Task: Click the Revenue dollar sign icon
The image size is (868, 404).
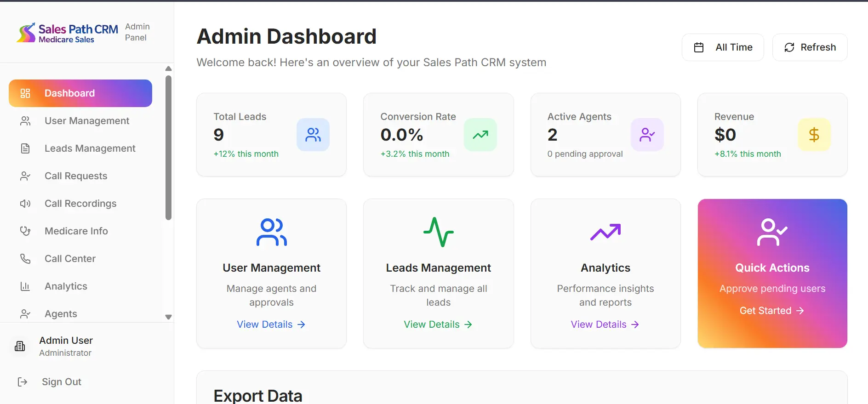Action: (814, 135)
